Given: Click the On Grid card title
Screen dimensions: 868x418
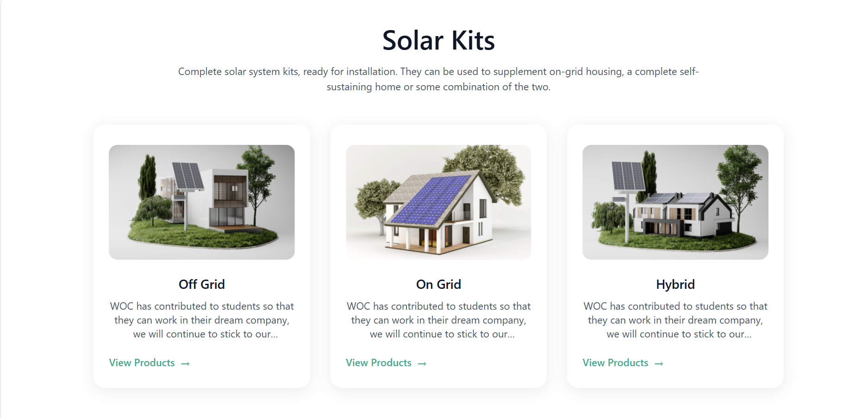Looking at the screenshot, I should point(438,284).
